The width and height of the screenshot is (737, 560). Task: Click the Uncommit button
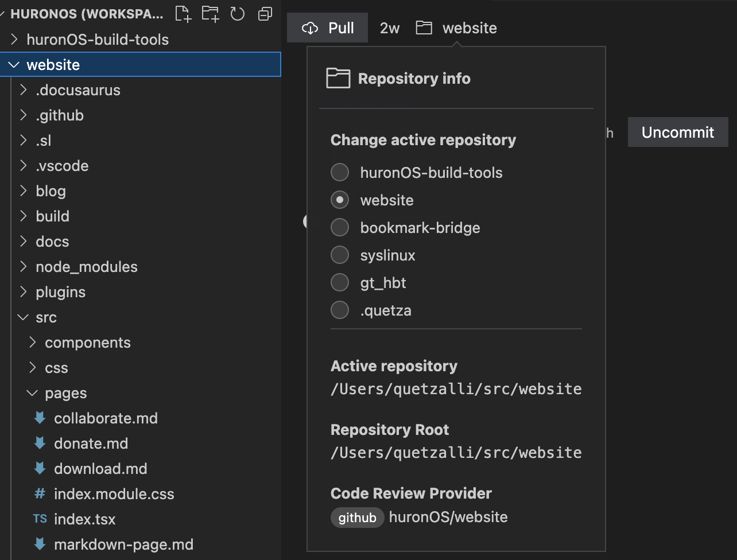tap(678, 132)
